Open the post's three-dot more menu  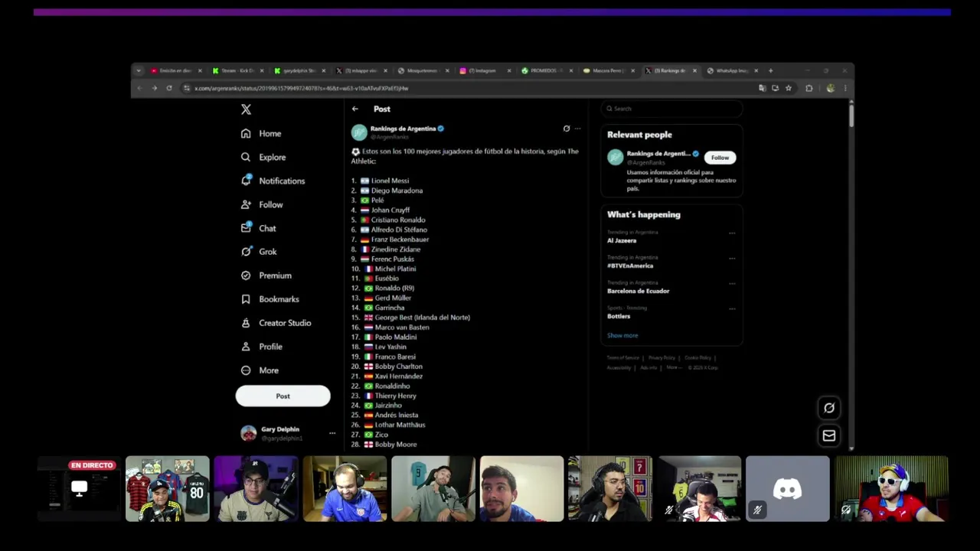[x=578, y=129]
